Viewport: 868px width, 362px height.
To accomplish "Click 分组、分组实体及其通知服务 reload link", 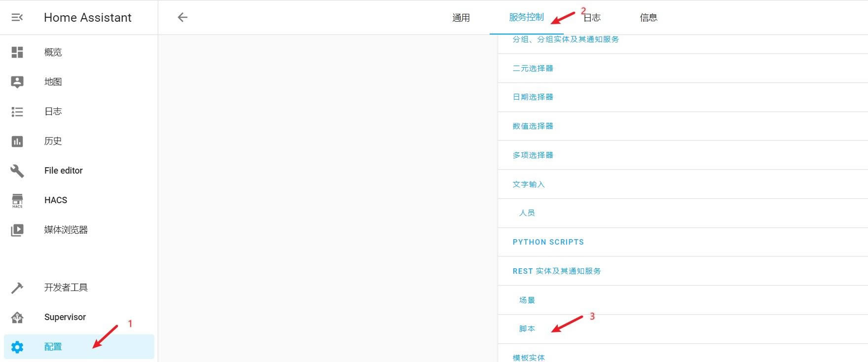I will tap(566, 39).
